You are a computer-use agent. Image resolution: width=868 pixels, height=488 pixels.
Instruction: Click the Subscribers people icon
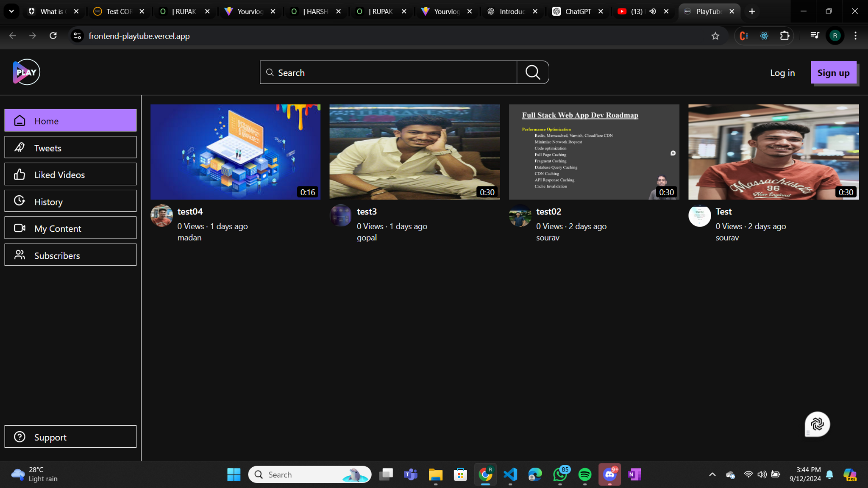point(19,255)
